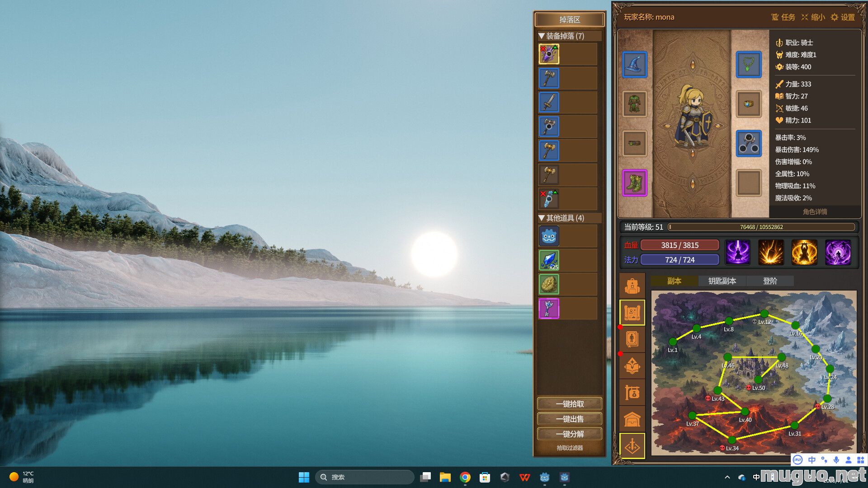Click the 一键拾取 button
Viewport: 868px width, 488px height.
570,404
